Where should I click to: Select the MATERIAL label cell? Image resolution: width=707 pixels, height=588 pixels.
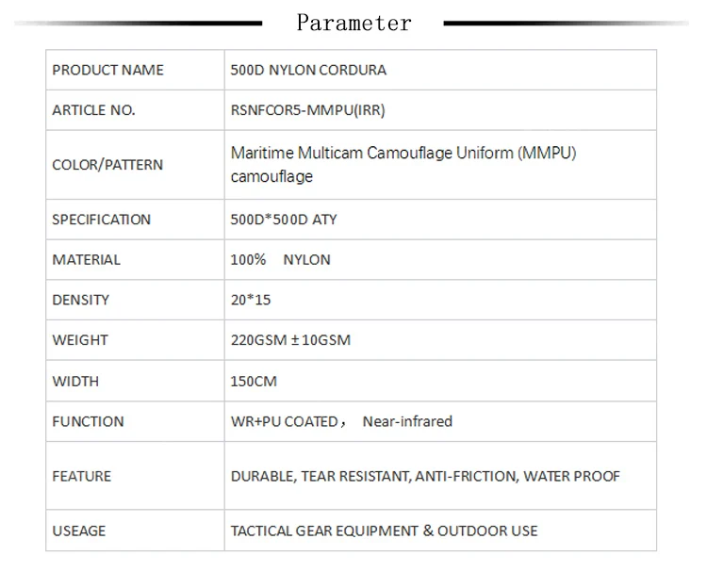point(135,259)
